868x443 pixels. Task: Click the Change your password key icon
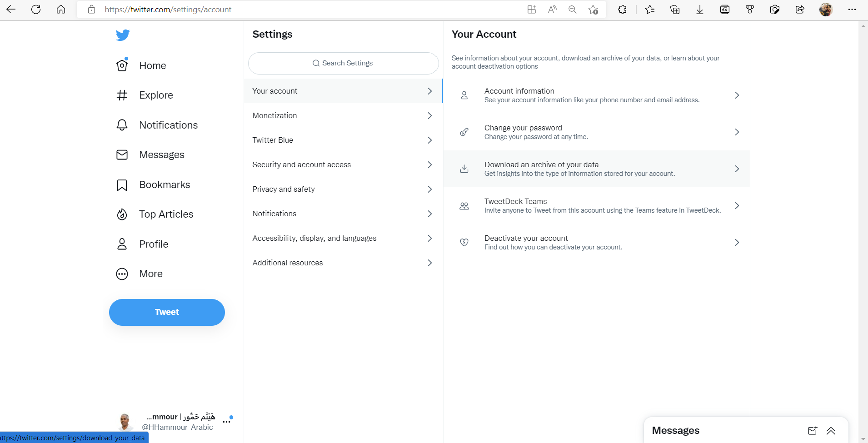tap(464, 132)
